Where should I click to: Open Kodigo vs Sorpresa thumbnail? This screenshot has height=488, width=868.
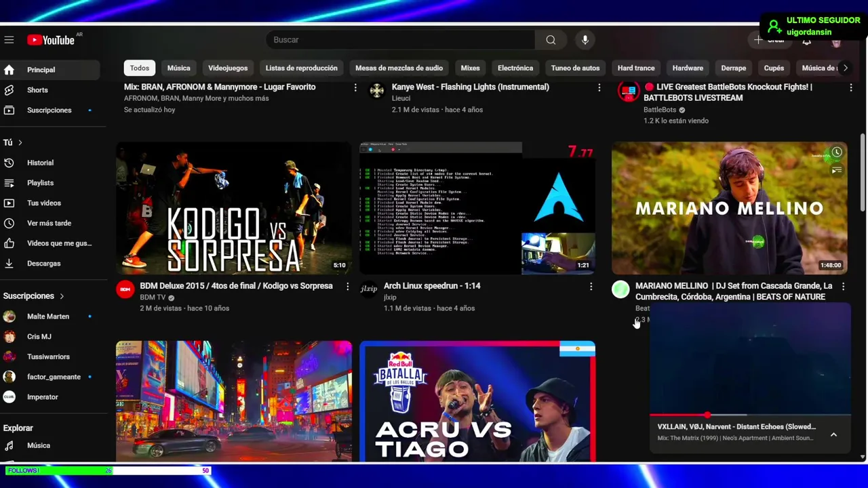click(x=234, y=208)
